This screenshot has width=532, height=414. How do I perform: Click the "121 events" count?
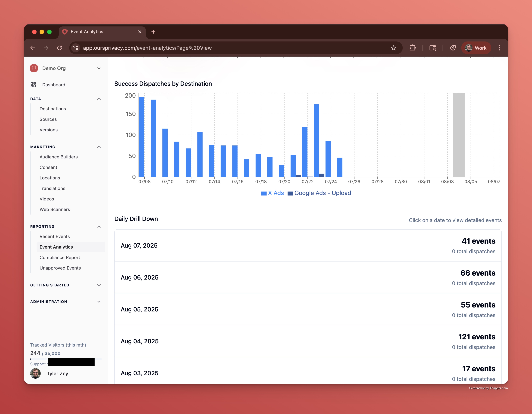pyautogui.click(x=477, y=337)
